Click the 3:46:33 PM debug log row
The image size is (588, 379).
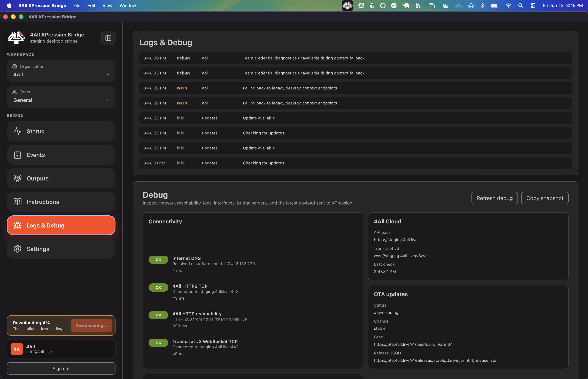(355, 73)
